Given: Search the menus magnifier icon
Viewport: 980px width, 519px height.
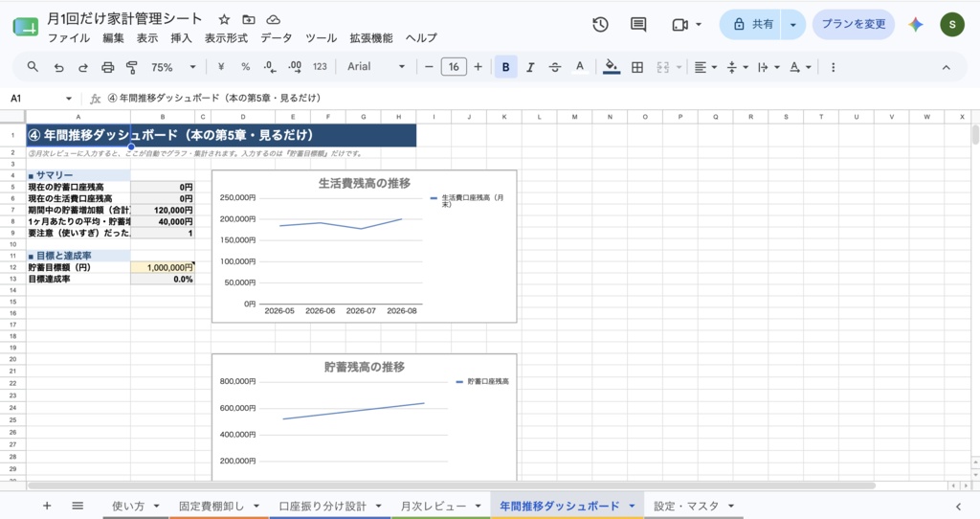Looking at the screenshot, I should tap(33, 67).
